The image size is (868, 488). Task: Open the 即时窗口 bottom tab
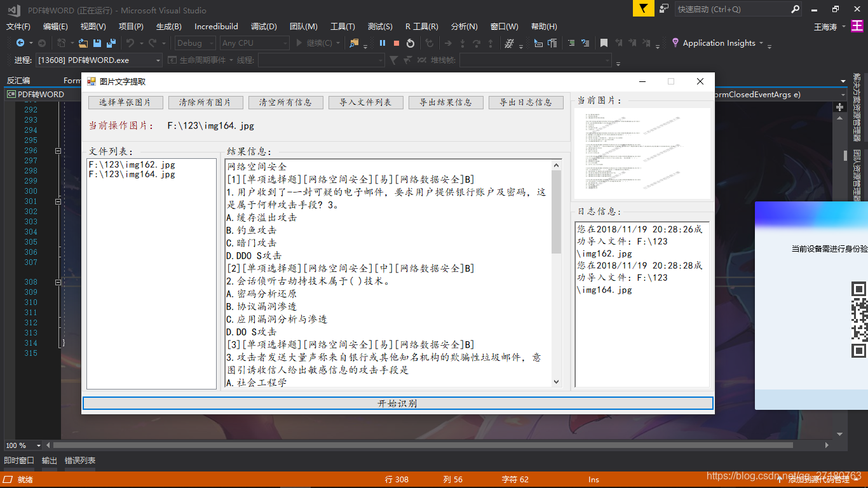(19, 461)
